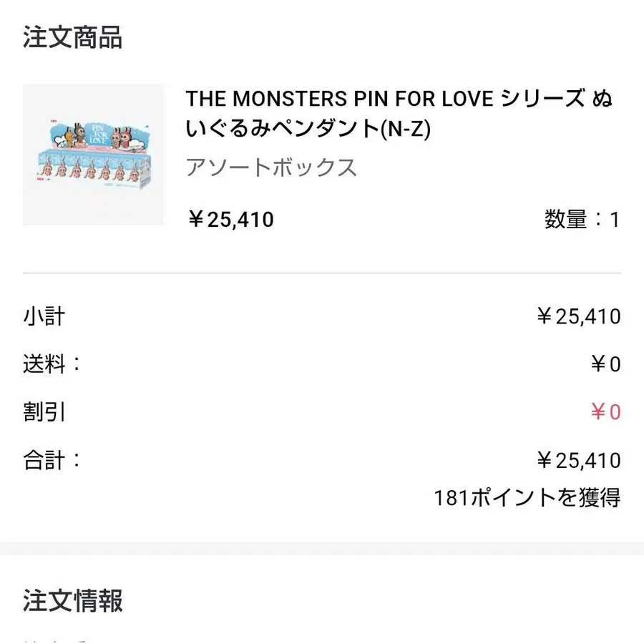Open the PIN FOR LOVE product thumbnail
Viewport: 644px width, 644px height.
pyautogui.click(x=94, y=155)
